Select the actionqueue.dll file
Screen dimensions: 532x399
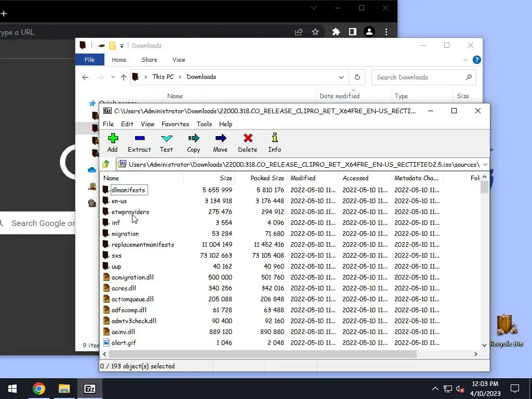pyautogui.click(x=132, y=299)
